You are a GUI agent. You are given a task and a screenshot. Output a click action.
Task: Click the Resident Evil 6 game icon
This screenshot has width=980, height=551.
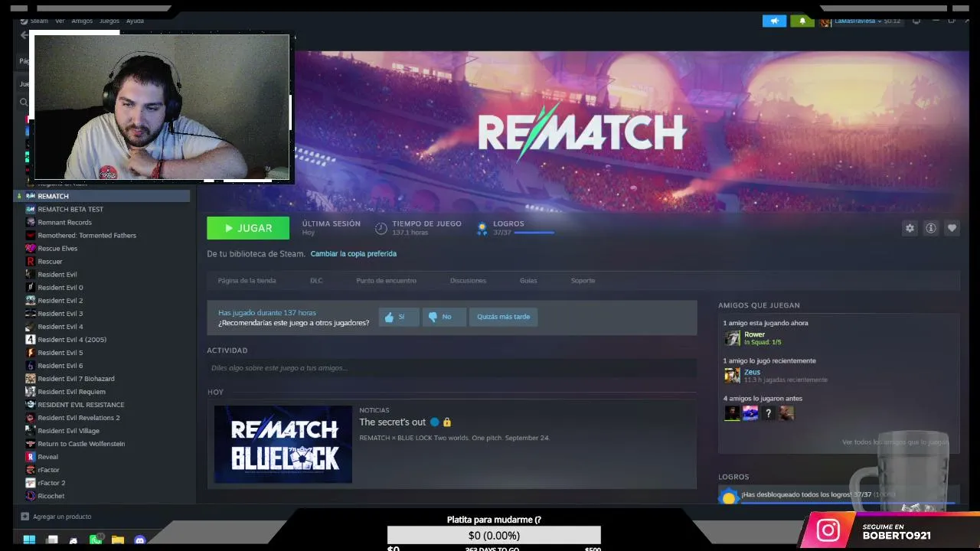click(30, 366)
